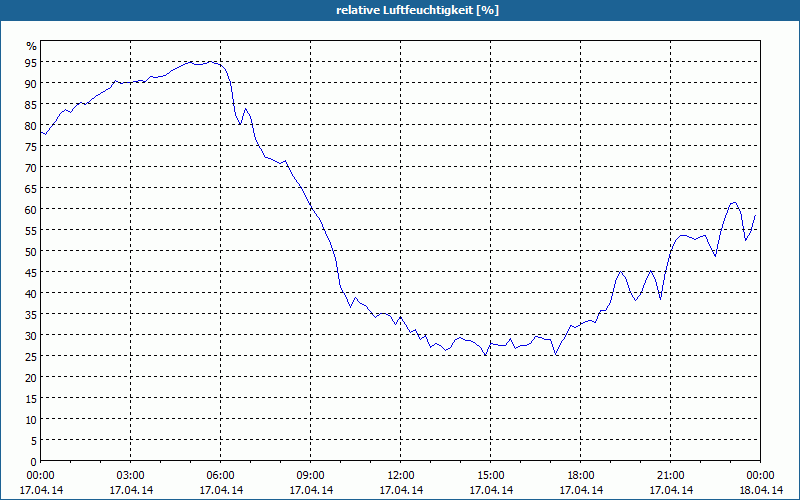Click the 18.04.14 date label
Image resolution: width=800 pixels, height=500 pixels.
[761, 490]
